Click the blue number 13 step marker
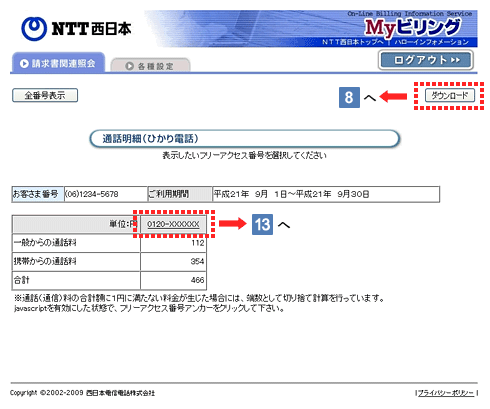This screenshot has width=490, height=409. [262, 224]
